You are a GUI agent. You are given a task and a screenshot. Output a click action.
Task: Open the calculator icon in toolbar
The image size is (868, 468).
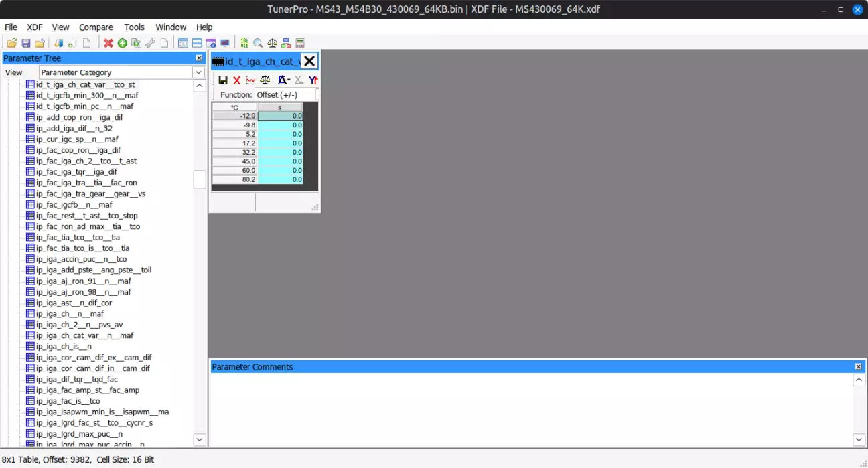(300, 44)
